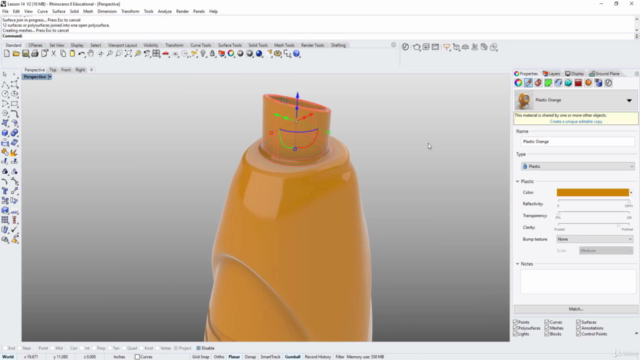
Task: Open the Solid menu
Action: click(x=74, y=11)
